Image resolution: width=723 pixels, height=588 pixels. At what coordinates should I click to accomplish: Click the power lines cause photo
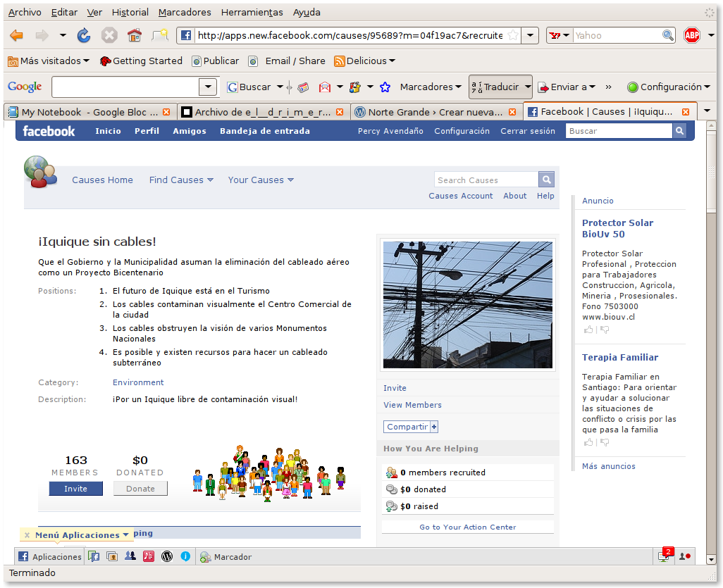coord(468,304)
